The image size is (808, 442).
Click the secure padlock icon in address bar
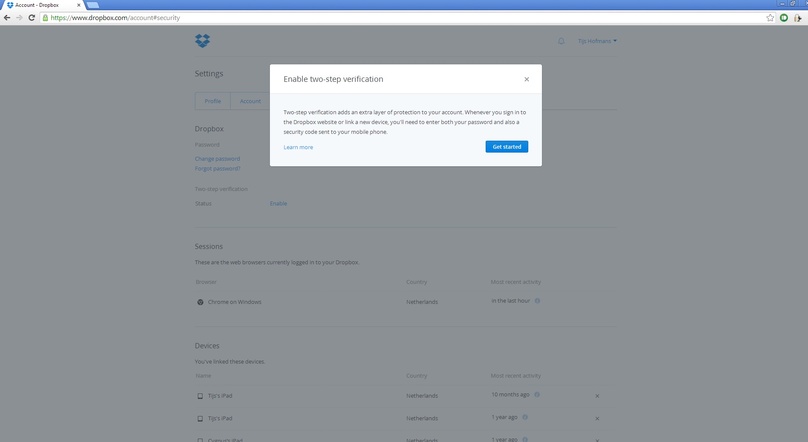[45, 18]
